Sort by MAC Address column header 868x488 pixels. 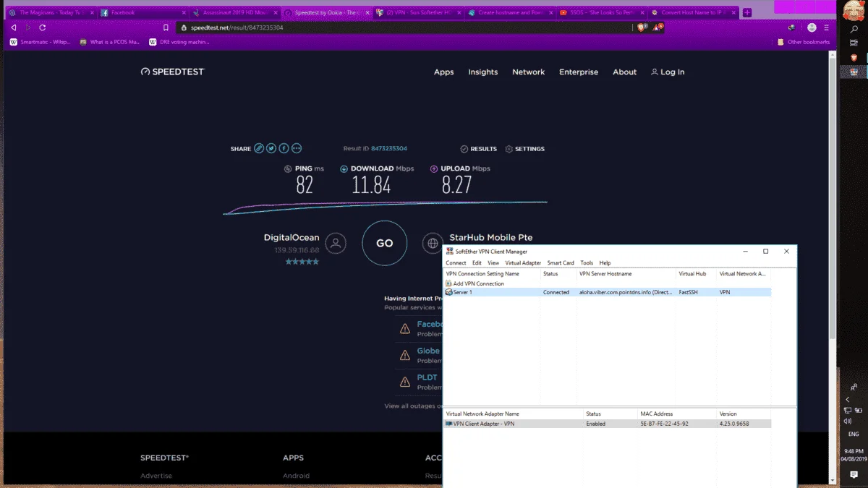point(677,414)
